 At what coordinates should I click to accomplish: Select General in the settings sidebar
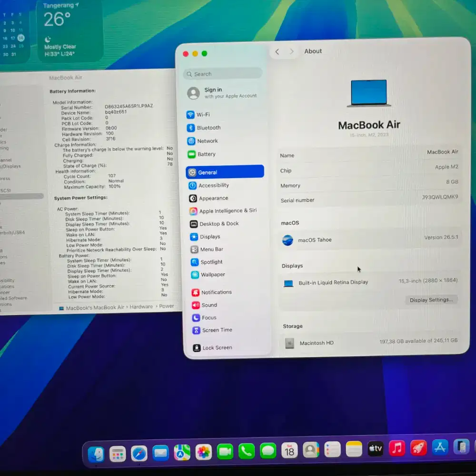(x=225, y=172)
